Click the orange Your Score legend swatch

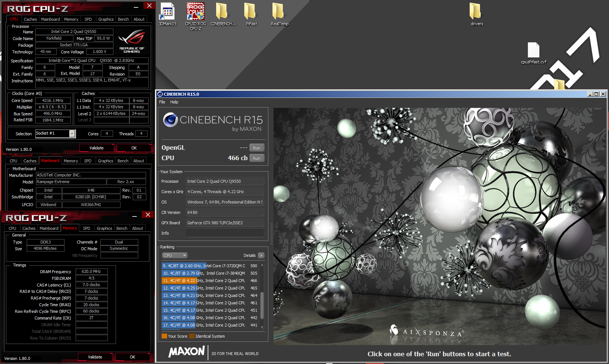click(164, 336)
